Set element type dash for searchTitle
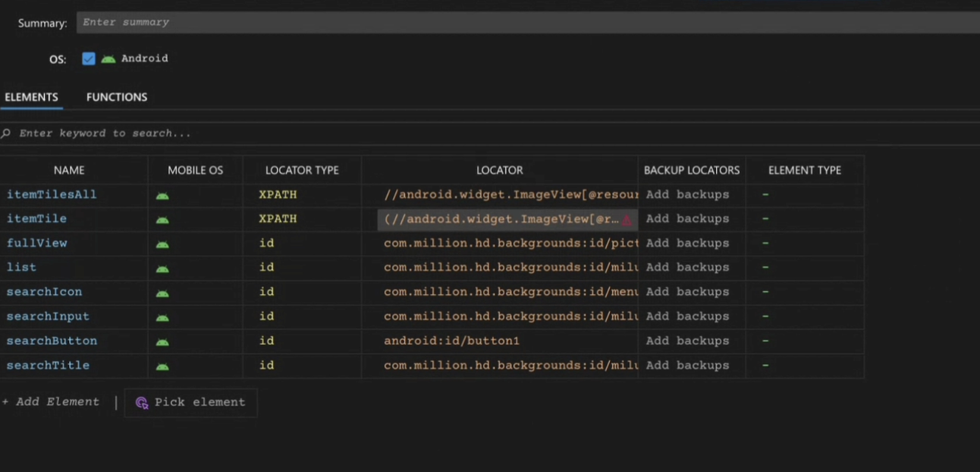Viewport: 980px width, 472px height. click(x=765, y=365)
